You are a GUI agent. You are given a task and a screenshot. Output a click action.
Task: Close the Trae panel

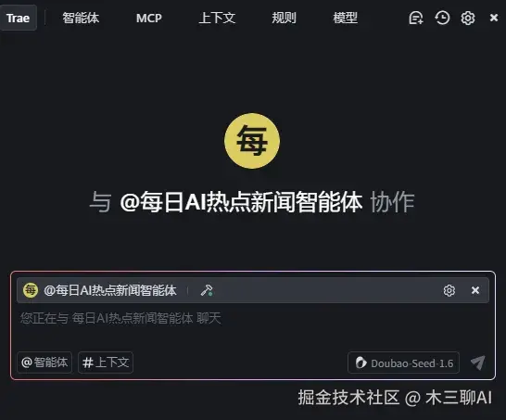click(x=494, y=18)
